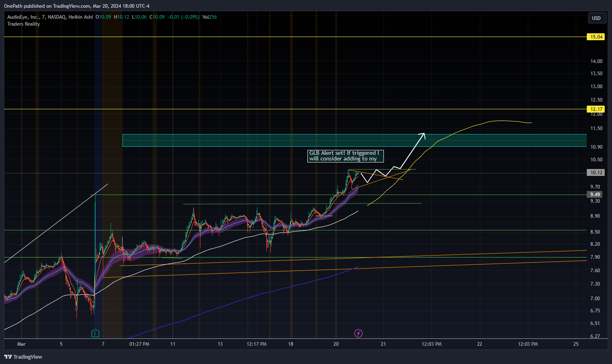Click the 14.00 price axis label

click(x=597, y=61)
